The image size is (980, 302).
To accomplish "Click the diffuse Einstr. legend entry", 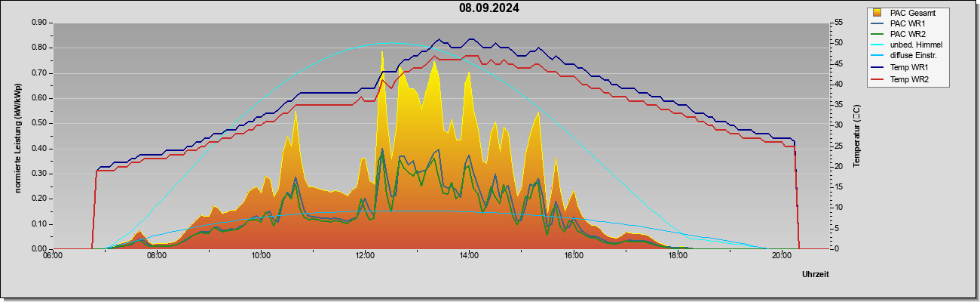I will 906,57.
